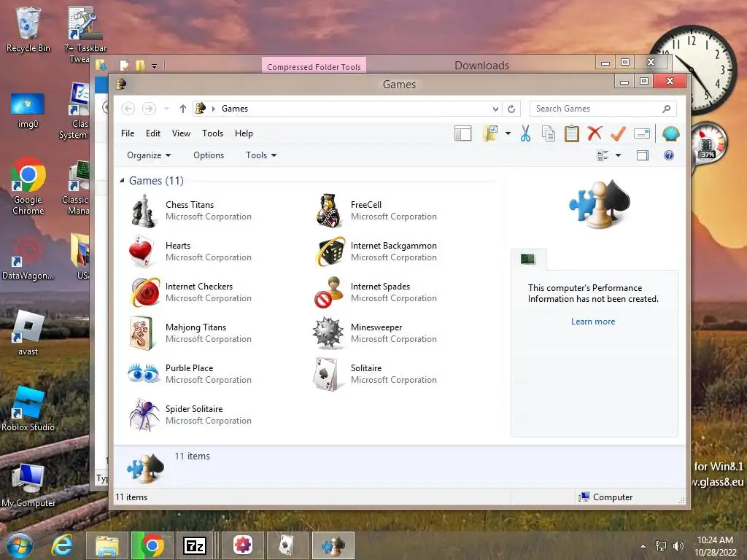Open Chrome from the taskbar

click(x=152, y=545)
